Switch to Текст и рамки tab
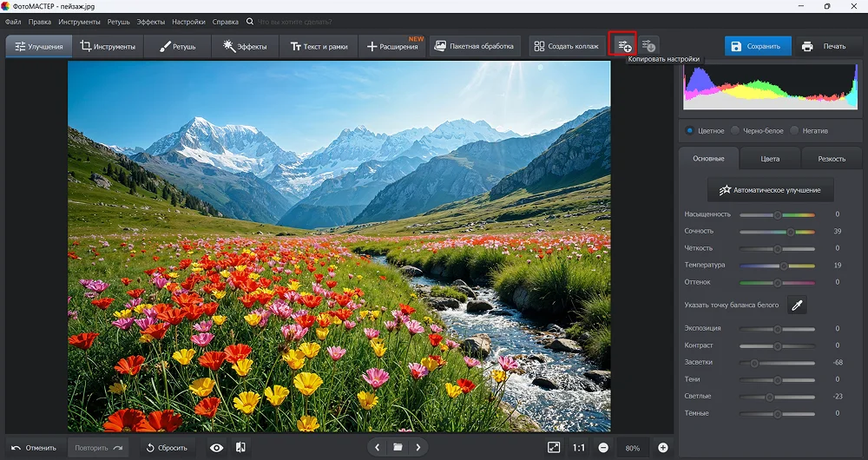This screenshot has width=868, height=460. [x=319, y=47]
